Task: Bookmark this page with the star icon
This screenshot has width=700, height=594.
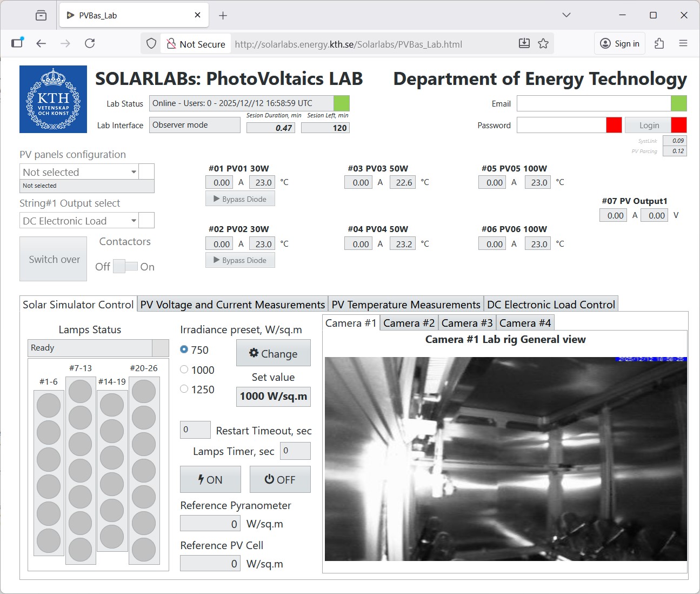Action: [543, 44]
